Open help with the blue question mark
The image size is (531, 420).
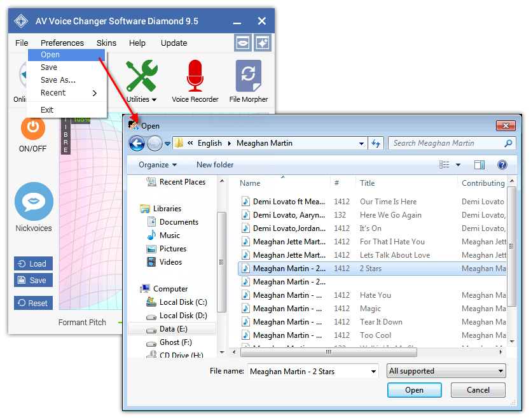502,165
